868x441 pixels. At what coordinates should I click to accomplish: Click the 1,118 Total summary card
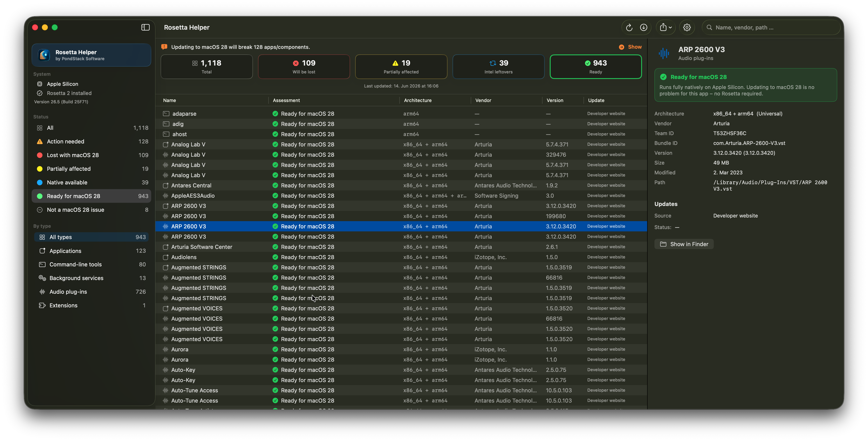207,67
